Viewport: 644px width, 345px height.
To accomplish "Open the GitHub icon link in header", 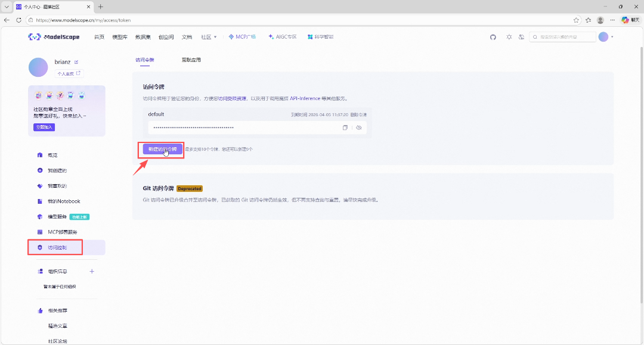I will coord(493,37).
